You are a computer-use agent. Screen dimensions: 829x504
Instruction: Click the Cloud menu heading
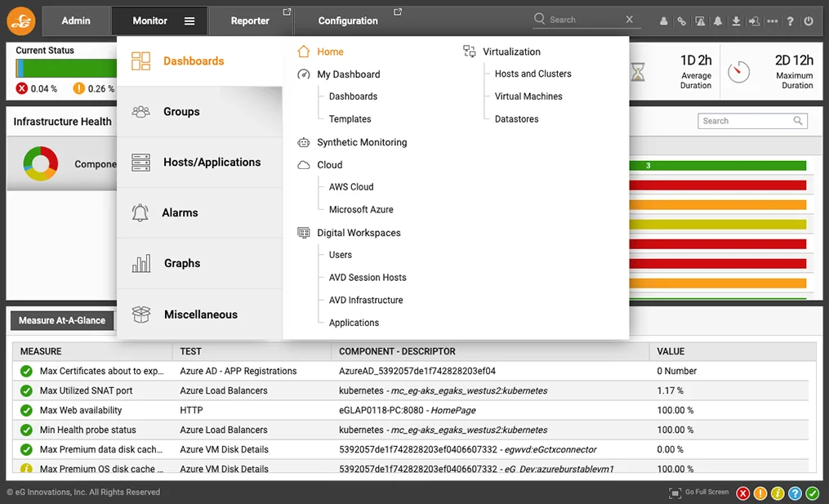point(329,164)
